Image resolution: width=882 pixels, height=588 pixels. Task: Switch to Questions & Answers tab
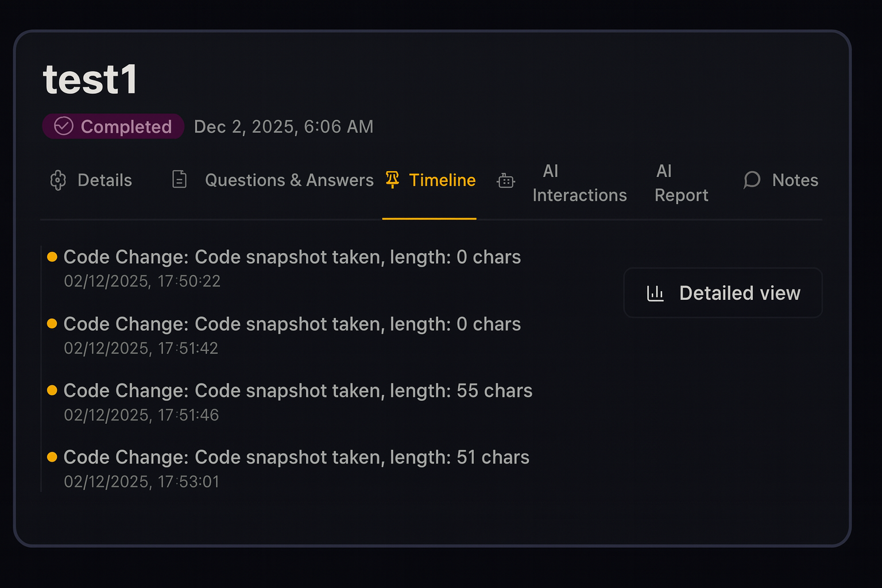click(289, 180)
